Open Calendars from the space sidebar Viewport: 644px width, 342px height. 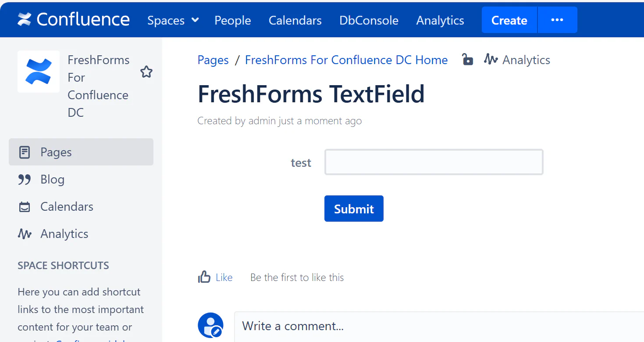(66, 206)
